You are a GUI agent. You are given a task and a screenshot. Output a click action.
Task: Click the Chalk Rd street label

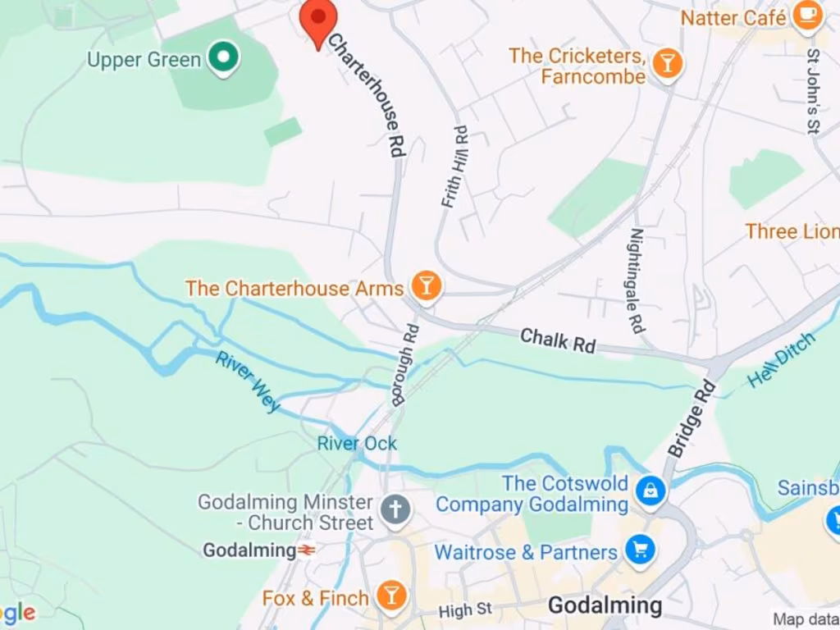pyautogui.click(x=558, y=340)
